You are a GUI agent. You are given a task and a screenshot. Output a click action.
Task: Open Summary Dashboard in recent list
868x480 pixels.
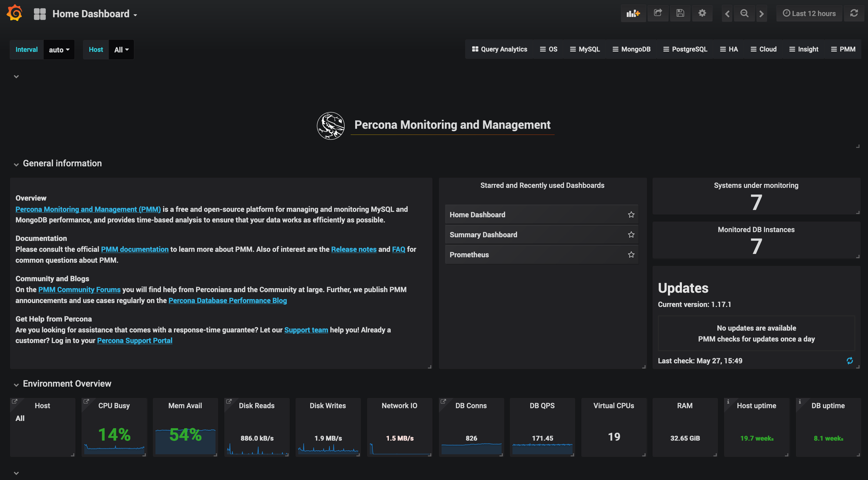(542, 235)
